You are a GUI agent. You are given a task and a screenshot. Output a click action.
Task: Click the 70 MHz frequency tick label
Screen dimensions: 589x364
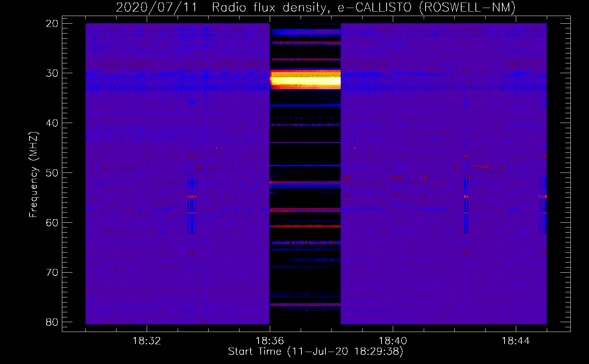click(x=52, y=273)
